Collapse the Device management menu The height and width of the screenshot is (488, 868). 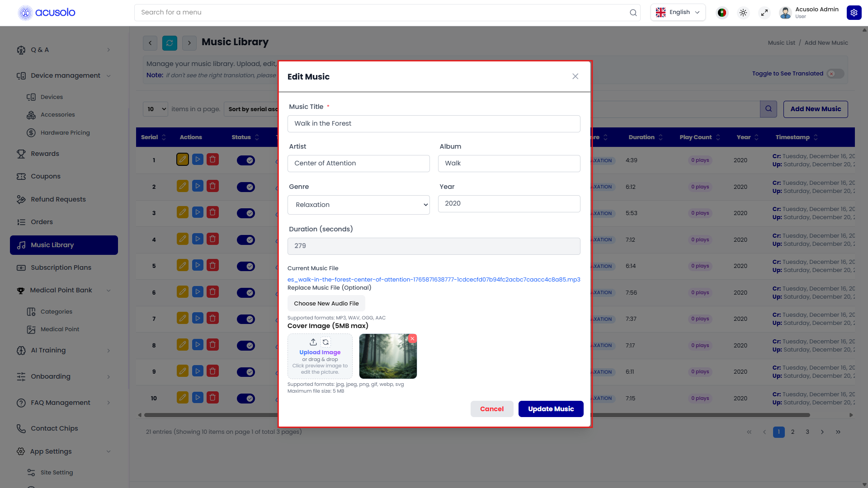coord(64,75)
